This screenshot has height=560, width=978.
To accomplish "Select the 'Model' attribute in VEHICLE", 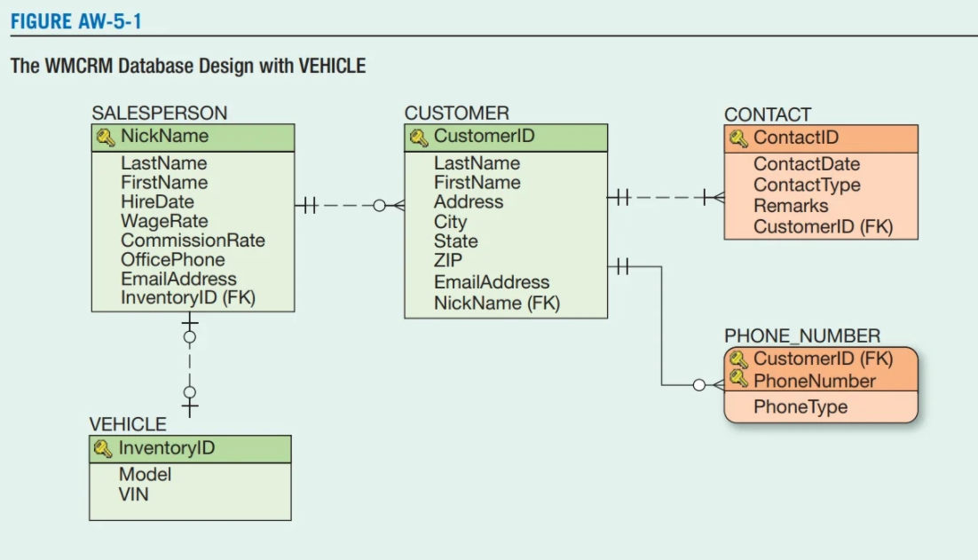I will [x=145, y=475].
